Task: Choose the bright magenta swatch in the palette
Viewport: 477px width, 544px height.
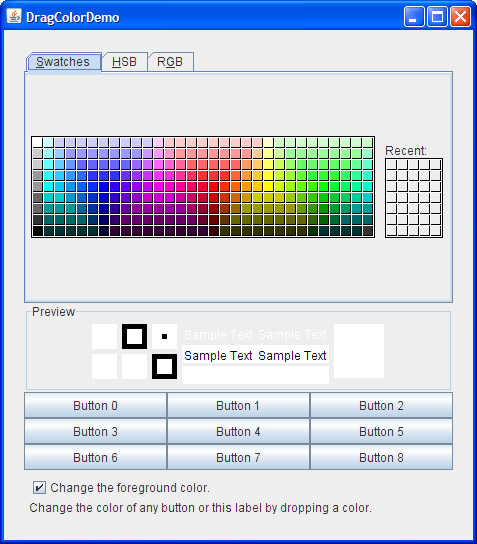Action: [159, 187]
